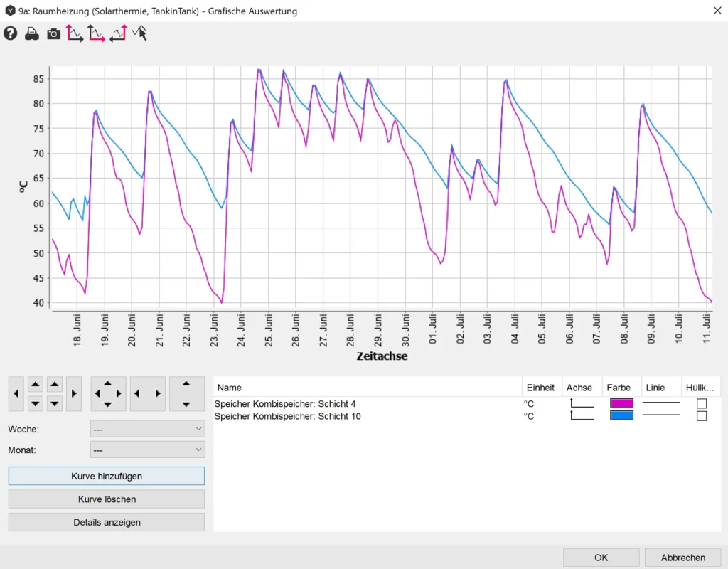Screen dimensions: 728x569
Task: Click axis icon for Schicht 4 row
Action: 582,403
